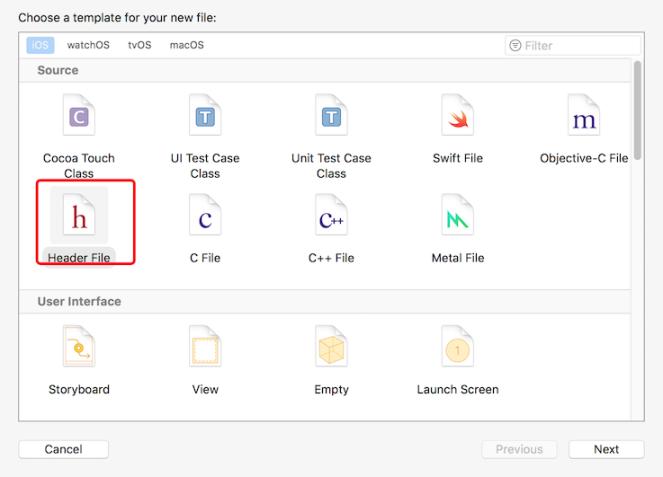Choose the Empty user interface template

tap(331, 350)
